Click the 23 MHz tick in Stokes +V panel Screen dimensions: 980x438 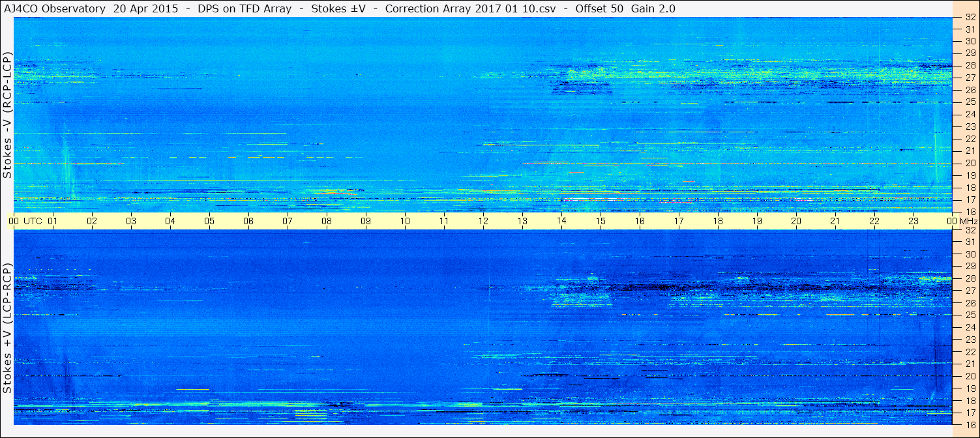(970, 340)
